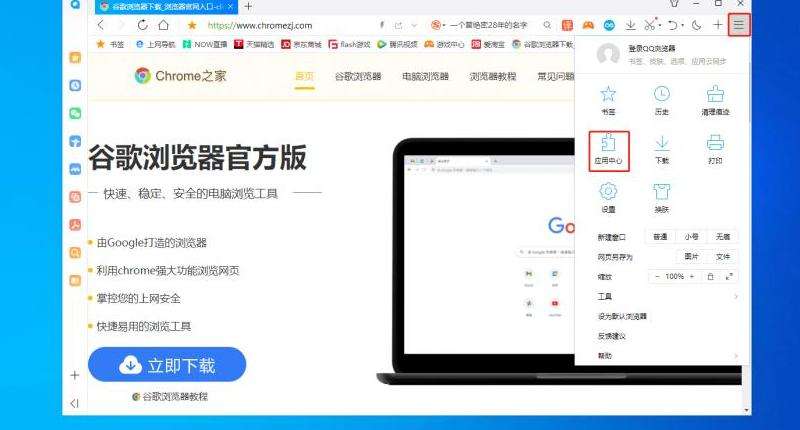This screenshot has height=430, width=800.
Task: Click the 立即下载 download button
Action: [x=167, y=365]
